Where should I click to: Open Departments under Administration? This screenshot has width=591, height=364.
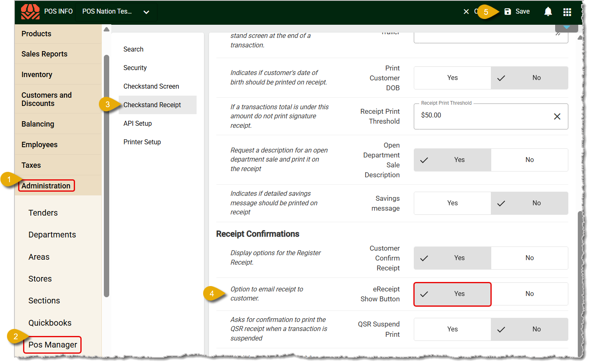[x=52, y=235]
